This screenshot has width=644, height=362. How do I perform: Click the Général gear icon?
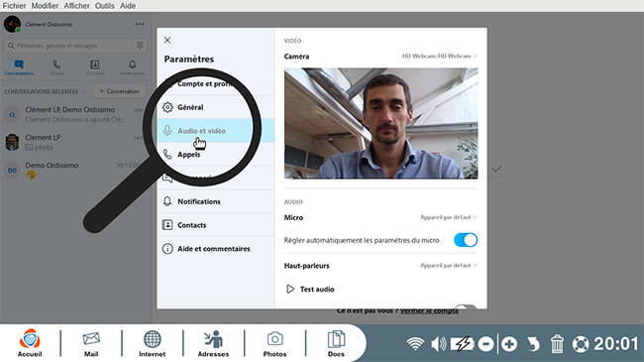coord(167,107)
